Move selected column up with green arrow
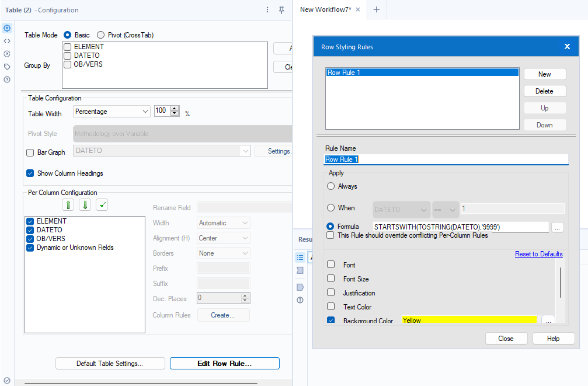The width and height of the screenshot is (588, 386). 68,204
